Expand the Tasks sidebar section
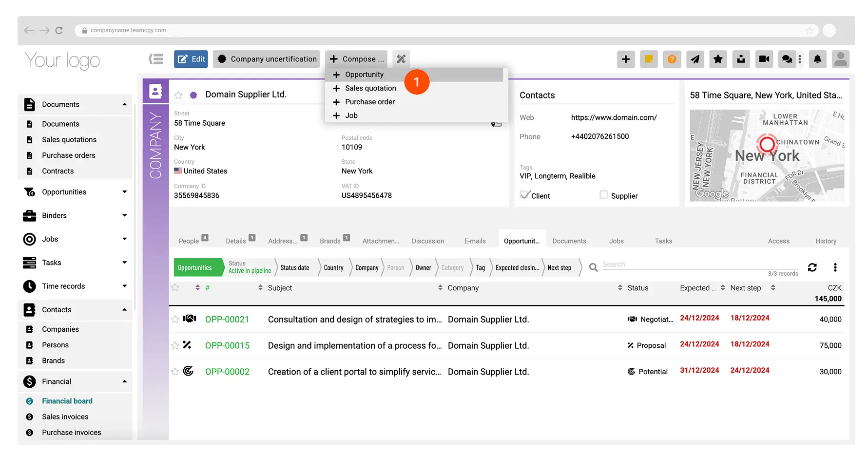Screen dimensions: 868x454 point(124,263)
